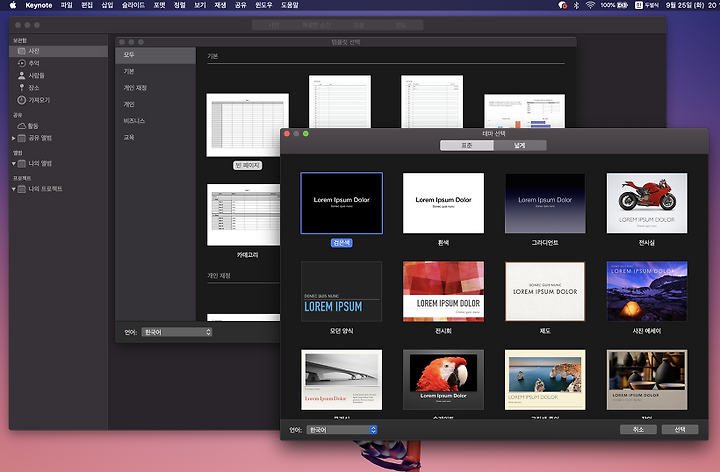Select the 나의 앨범 album icon
The width and height of the screenshot is (720, 472).
(21, 163)
